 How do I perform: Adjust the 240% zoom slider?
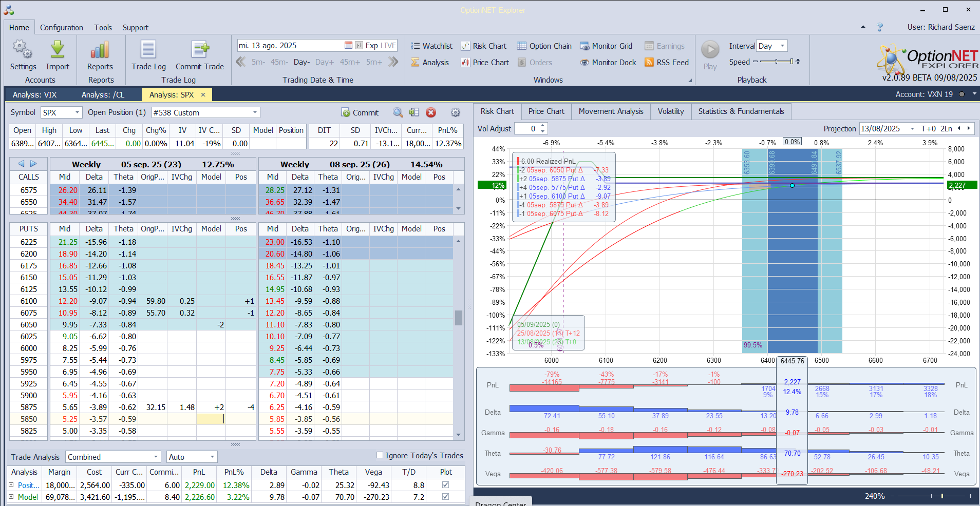pyautogui.click(x=930, y=496)
